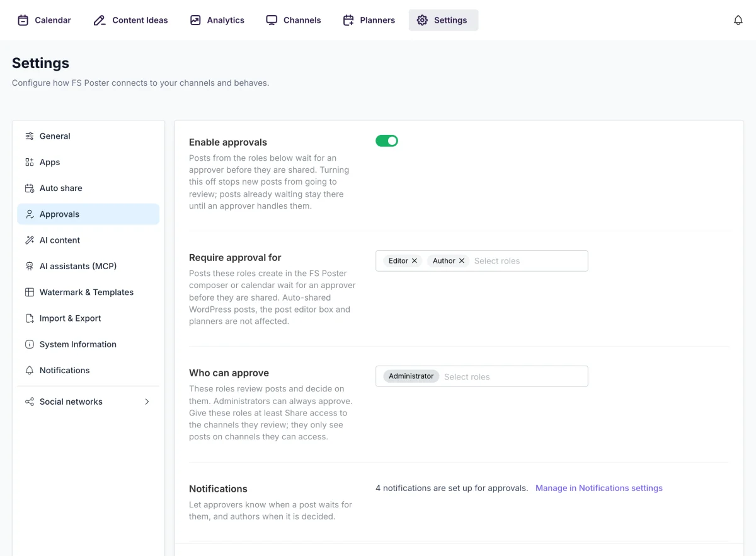756x556 pixels.
Task: Click the sidebar Notifications bell icon
Action: point(30,370)
